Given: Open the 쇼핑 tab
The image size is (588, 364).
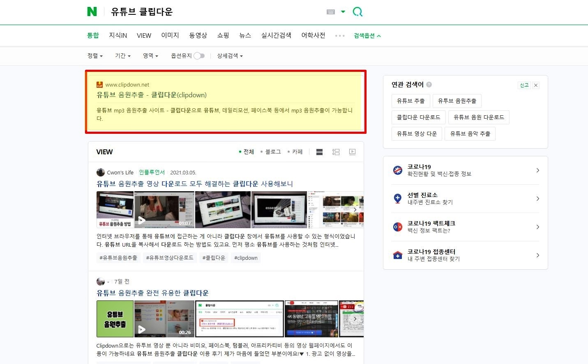Looking at the screenshot, I should tap(223, 35).
